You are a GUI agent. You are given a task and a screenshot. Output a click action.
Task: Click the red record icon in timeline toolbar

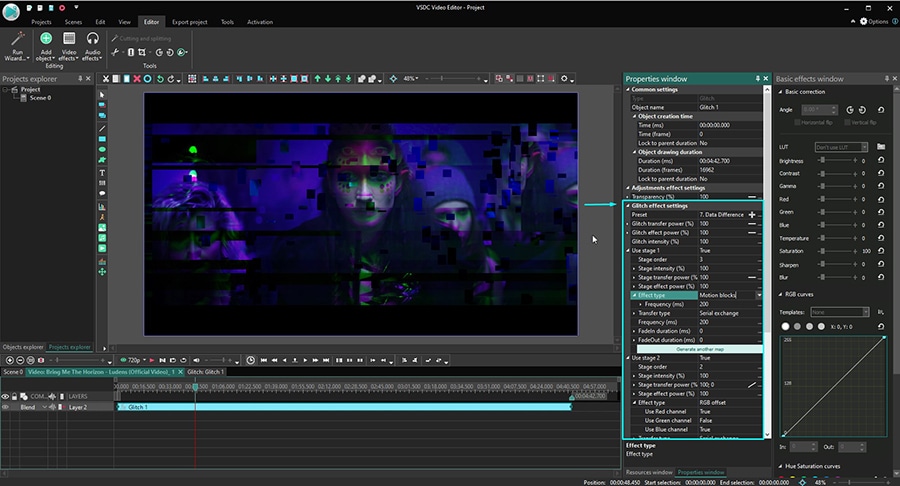tap(41, 360)
